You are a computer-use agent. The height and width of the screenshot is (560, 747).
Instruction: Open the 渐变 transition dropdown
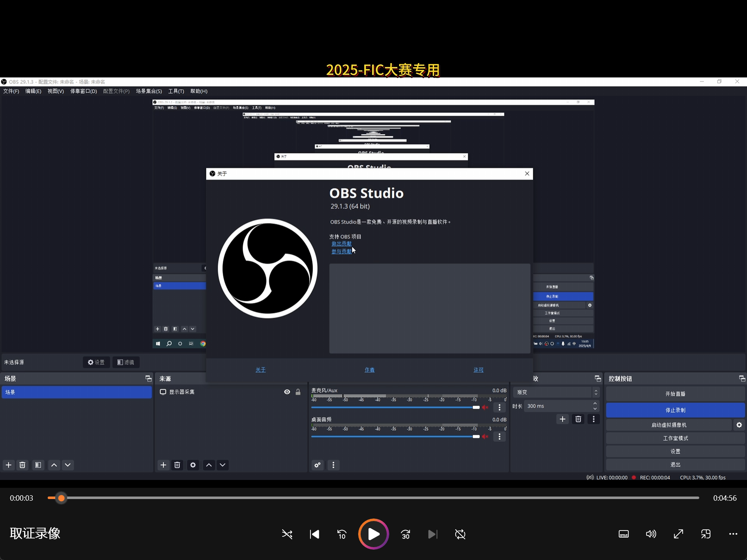tap(557, 392)
